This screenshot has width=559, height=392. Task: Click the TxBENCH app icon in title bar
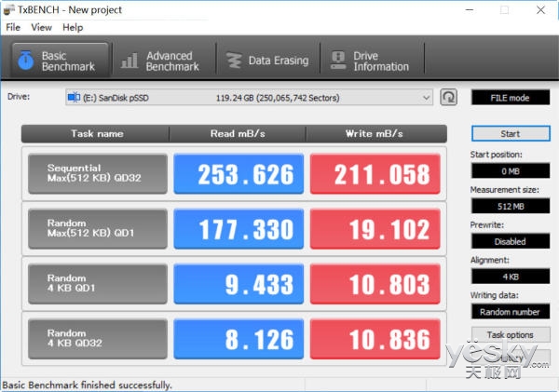9,9
